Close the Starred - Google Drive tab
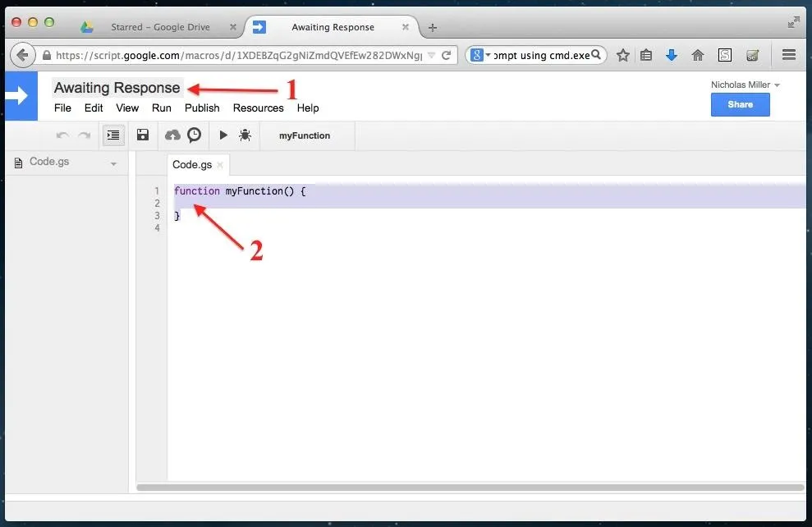This screenshot has width=812, height=527. click(x=233, y=27)
